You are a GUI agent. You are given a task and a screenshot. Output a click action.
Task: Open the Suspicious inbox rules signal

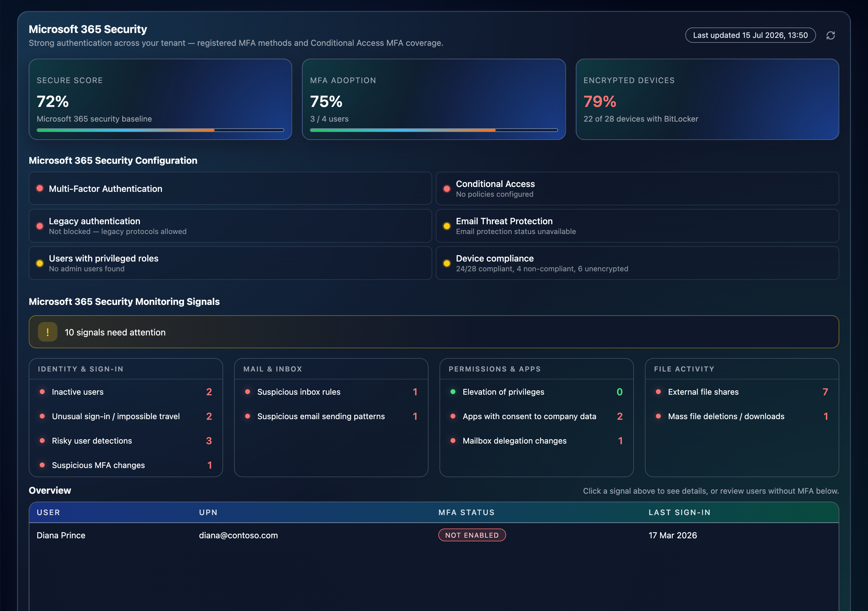[x=331, y=392]
